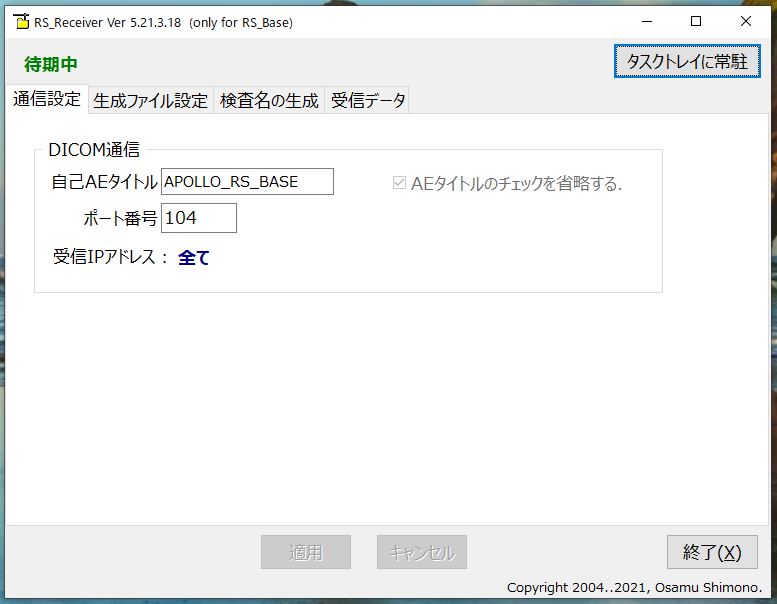Click the copyright Osamu Shimono text
Screen dimensions: 777x604
pos(634,588)
